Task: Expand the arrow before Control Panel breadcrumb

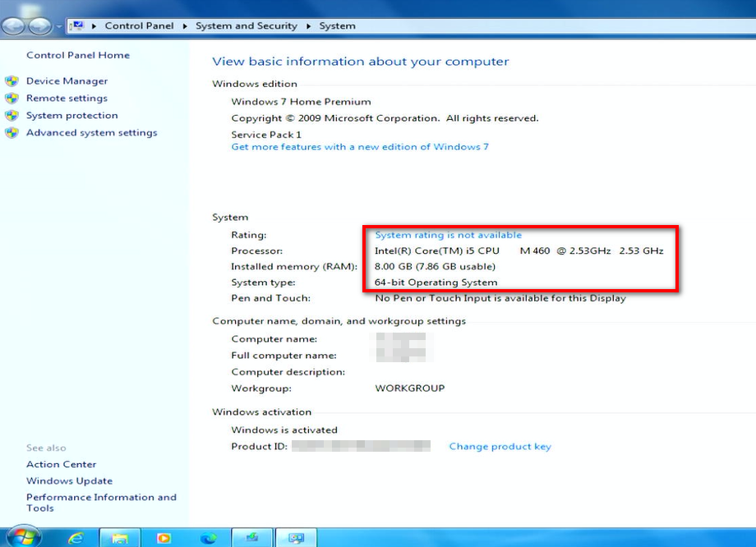Action: tap(94, 26)
